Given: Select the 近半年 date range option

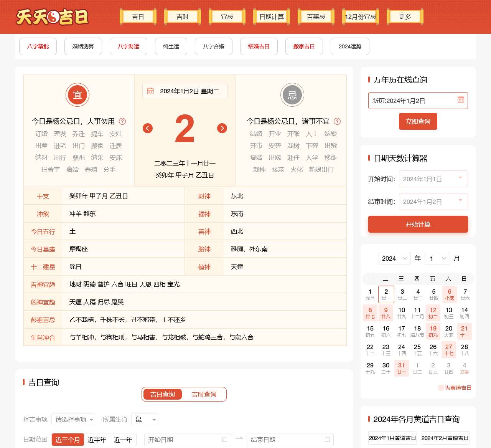Looking at the screenshot, I should click(x=97, y=440).
